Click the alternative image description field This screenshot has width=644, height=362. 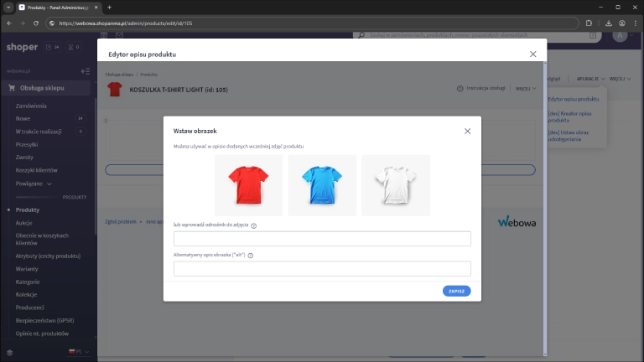(x=322, y=269)
